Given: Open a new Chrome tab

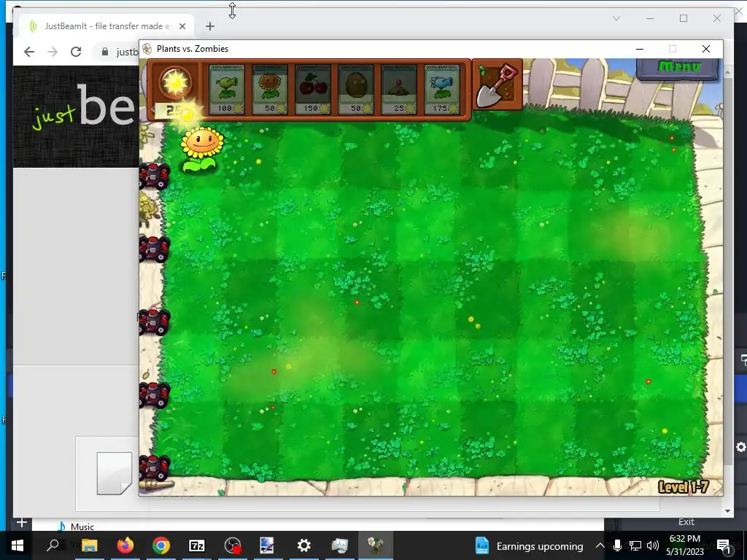Looking at the screenshot, I should [x=210, y=26].
